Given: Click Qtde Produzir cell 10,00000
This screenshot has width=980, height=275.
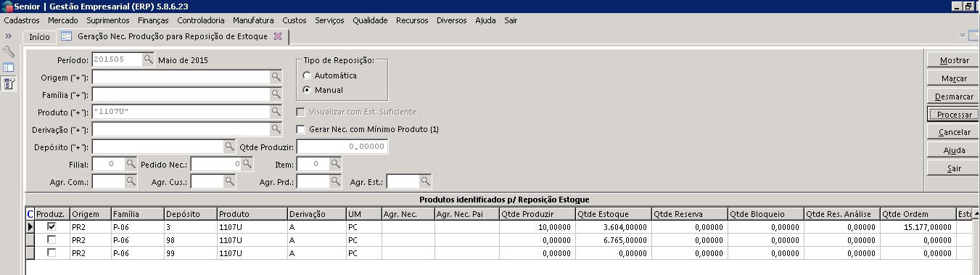Looking at the screenshot, I should tap(537, 226).
